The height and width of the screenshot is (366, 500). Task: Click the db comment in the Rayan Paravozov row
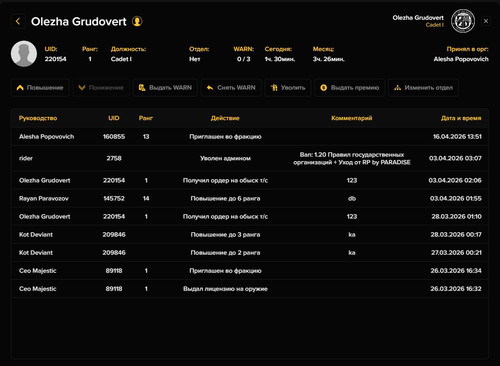(x=352, y=198)
